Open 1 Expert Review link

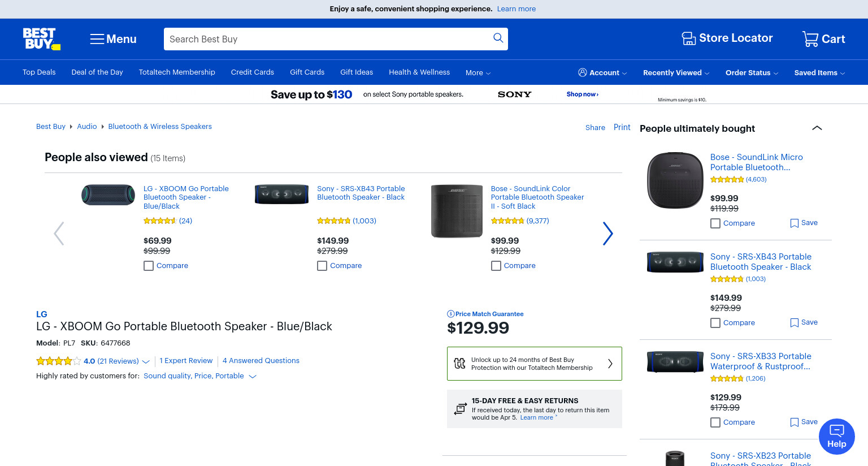[186, 361]
